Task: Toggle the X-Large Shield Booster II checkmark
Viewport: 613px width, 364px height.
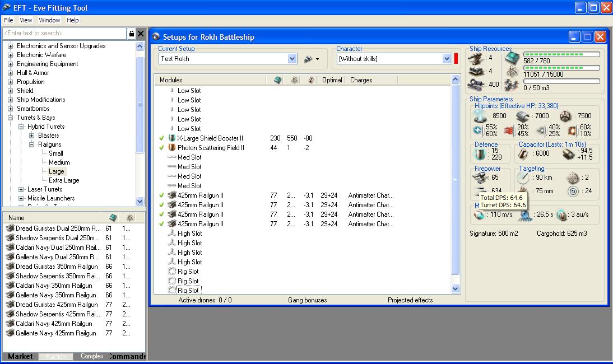Action: click(x=161, y=138)
